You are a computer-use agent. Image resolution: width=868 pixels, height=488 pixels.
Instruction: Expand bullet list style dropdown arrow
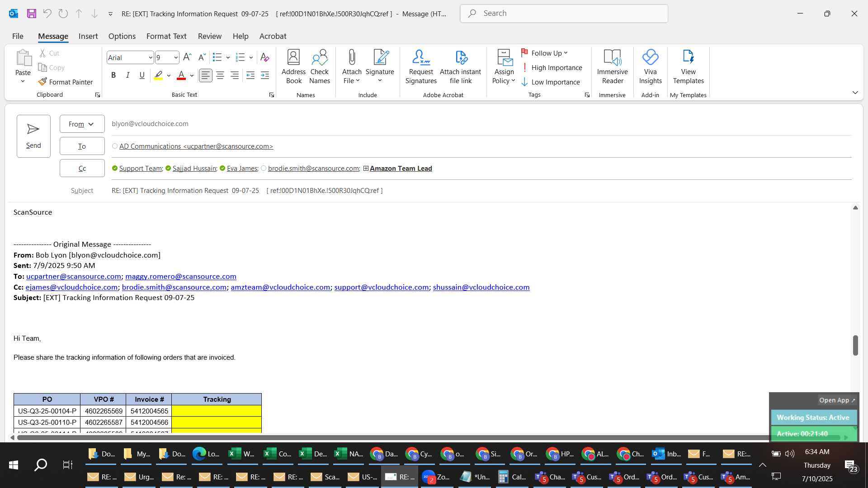(x=228, y=57)
